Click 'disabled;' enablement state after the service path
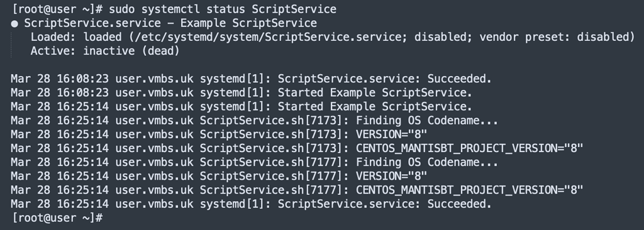Screen dimensions: 644x230 [443, 37]
